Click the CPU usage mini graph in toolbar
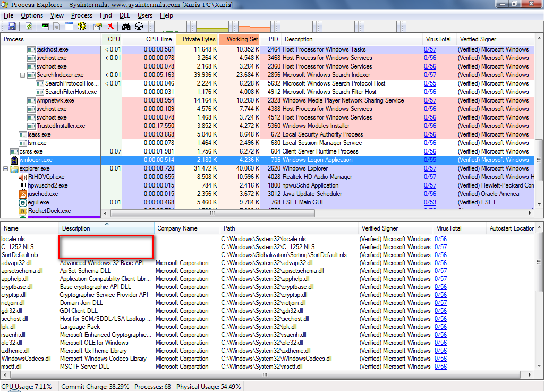Viewport: 544px width, 392px height. [171, 27]
